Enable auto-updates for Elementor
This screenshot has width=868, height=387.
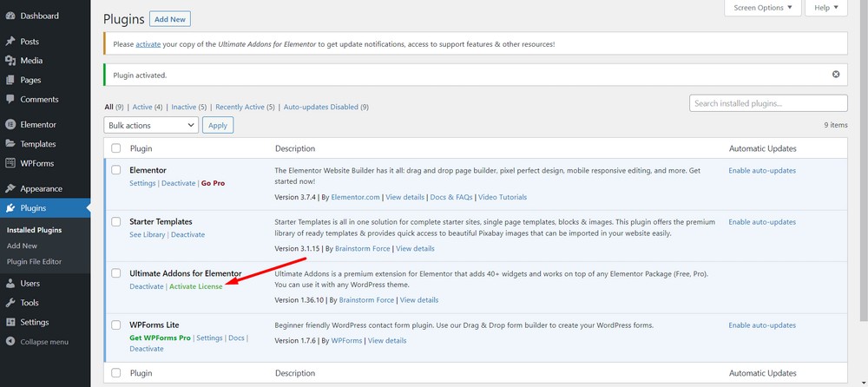pyautogui.click(x=762, y=171)
